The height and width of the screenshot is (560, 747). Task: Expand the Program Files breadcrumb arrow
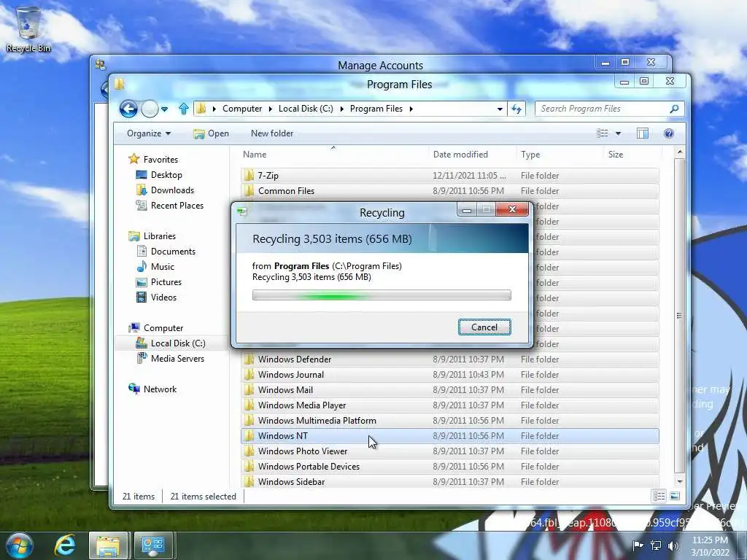click(x=411, y=109)
